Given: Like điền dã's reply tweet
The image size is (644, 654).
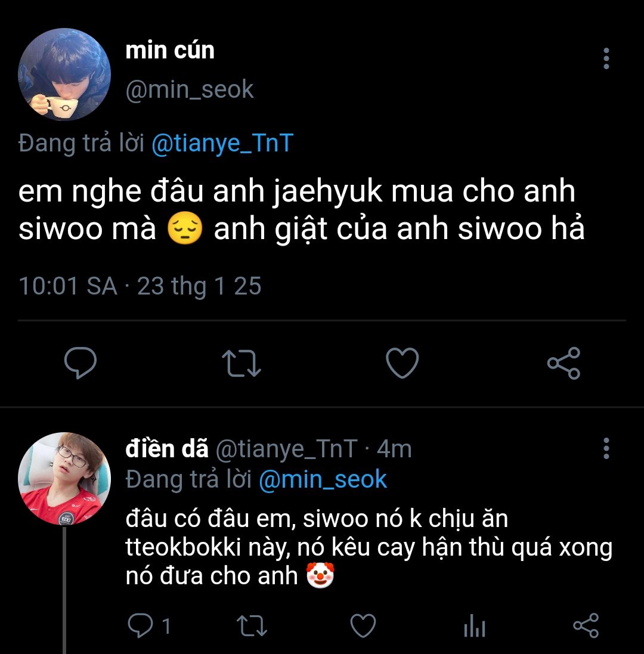Looking at the screenshot, I should point(363,626).
